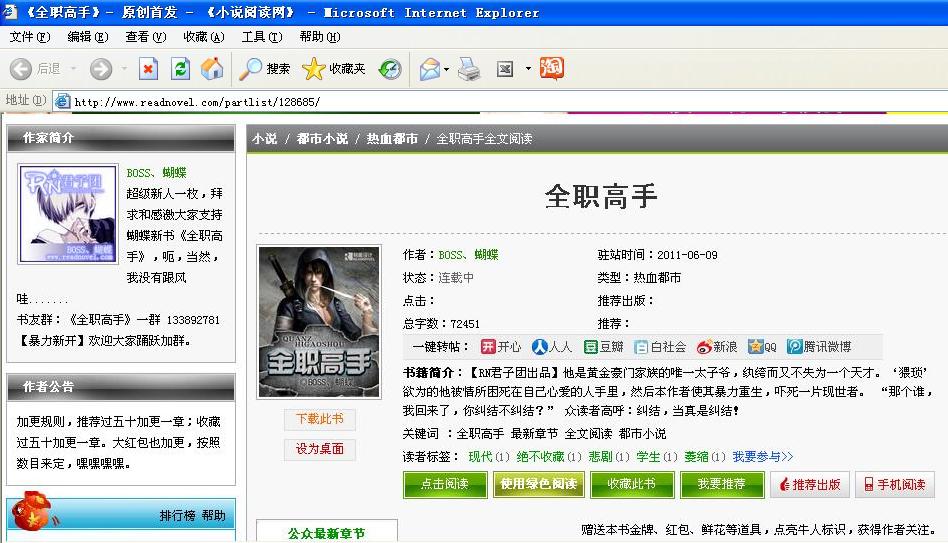Click the 全职高手 book cover image
948x543 pixels.
(319, 321)
